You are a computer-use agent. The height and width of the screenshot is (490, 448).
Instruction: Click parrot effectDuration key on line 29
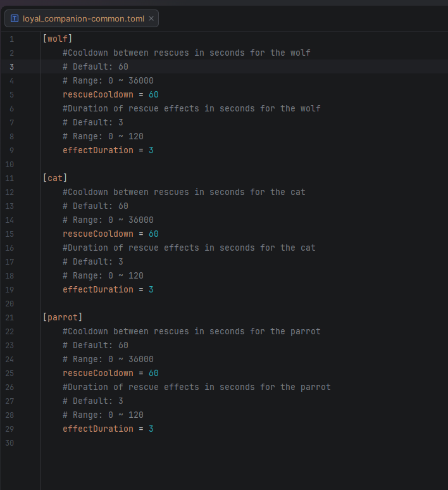click(x=98, y=429)
